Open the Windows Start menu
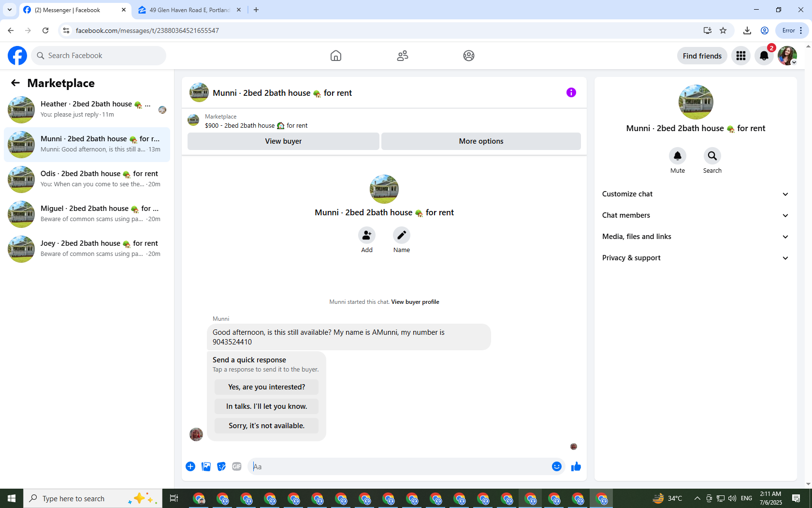The height and width of the screenshot is (508, 812). (x=12, y=498)
